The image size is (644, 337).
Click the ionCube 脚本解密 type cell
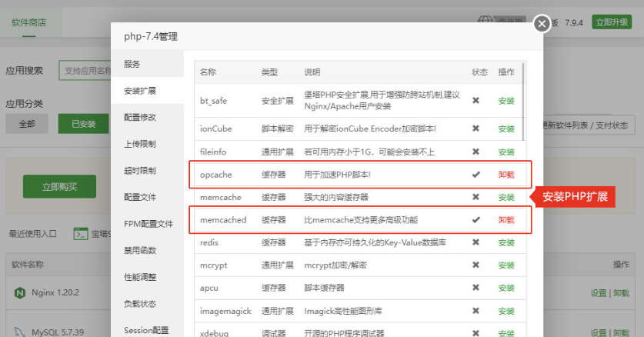[x=278, y=129]
